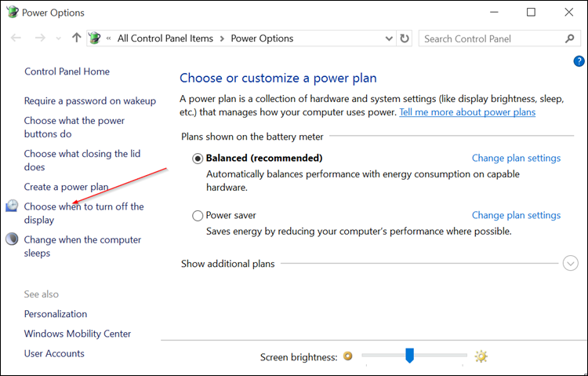Go up one level with Up arrow
Viewport: 588px width, 376px height.
77,38
